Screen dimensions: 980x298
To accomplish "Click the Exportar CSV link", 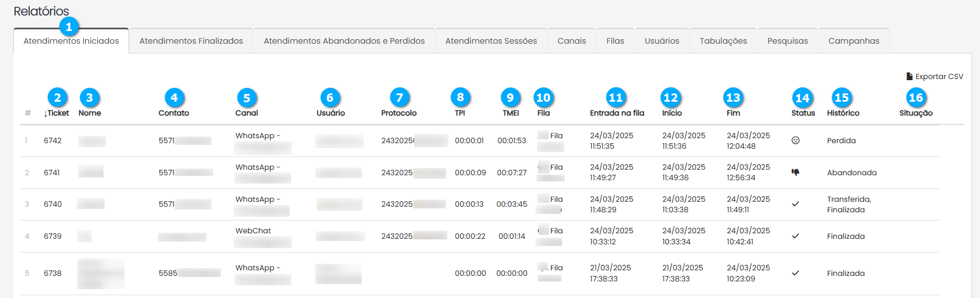I will pyautogui.click(x=939, y=76).
